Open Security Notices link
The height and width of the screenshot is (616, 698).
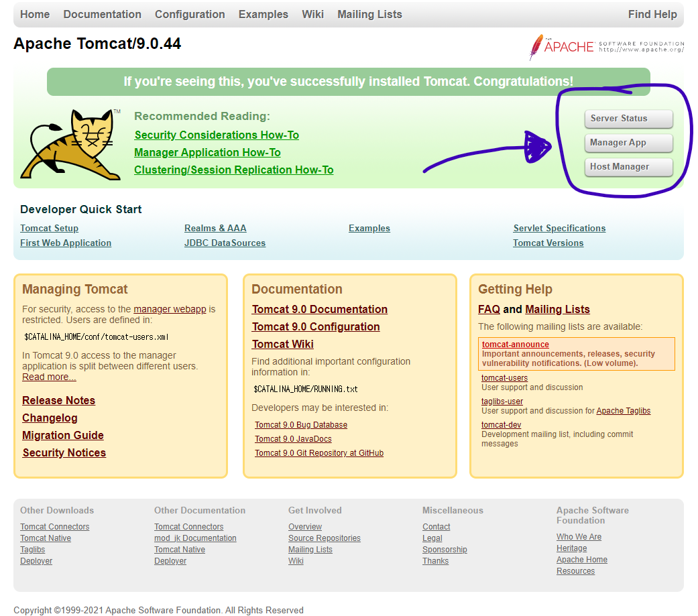[64, 452]
